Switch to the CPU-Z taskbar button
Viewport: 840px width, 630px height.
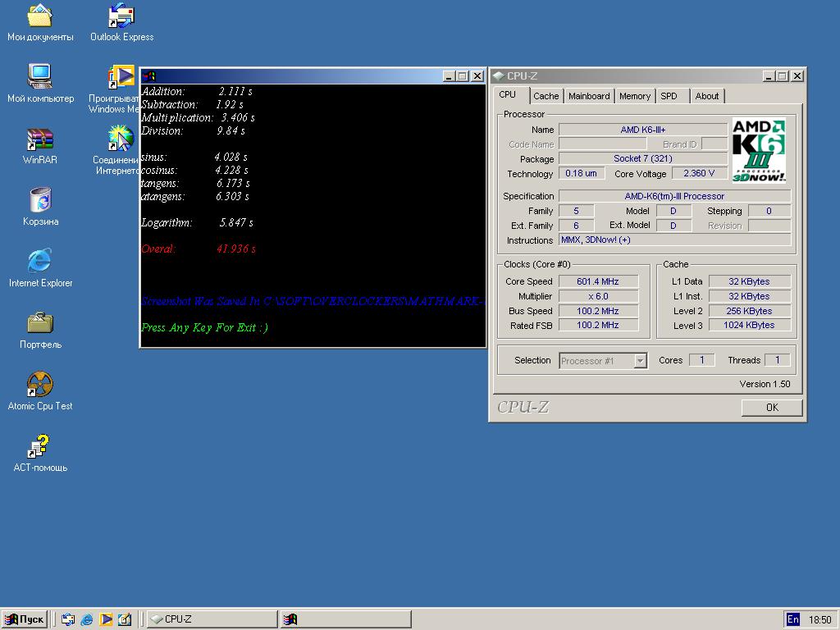coord(212,619)
